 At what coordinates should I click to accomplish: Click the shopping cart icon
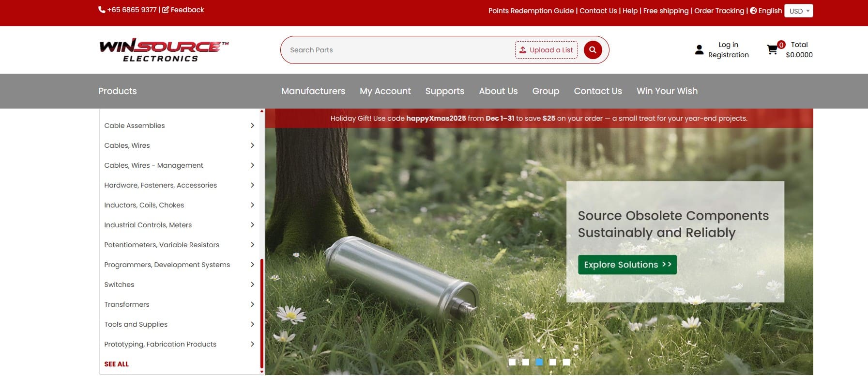[x=772, y=49]
